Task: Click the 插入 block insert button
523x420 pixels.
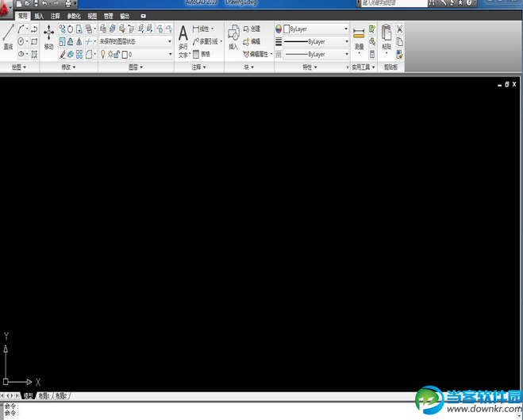Action: [x=233, y=37]
